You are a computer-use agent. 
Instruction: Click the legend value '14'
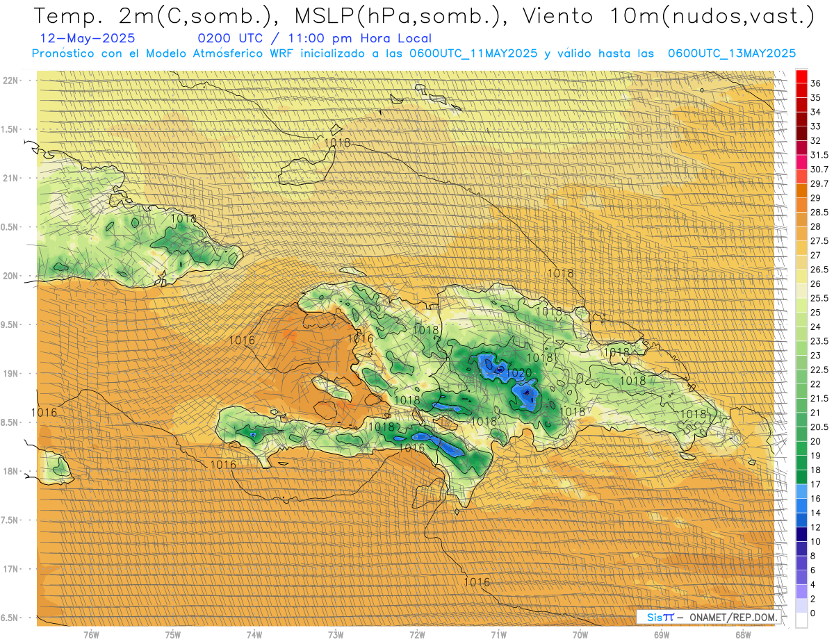coord(816,513)
